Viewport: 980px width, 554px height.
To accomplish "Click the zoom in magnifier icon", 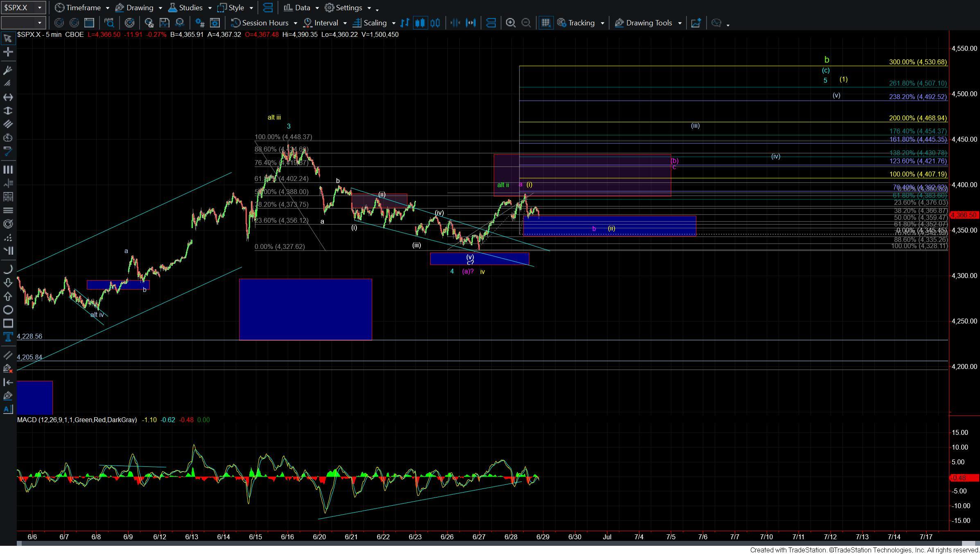I will (510, 23).
